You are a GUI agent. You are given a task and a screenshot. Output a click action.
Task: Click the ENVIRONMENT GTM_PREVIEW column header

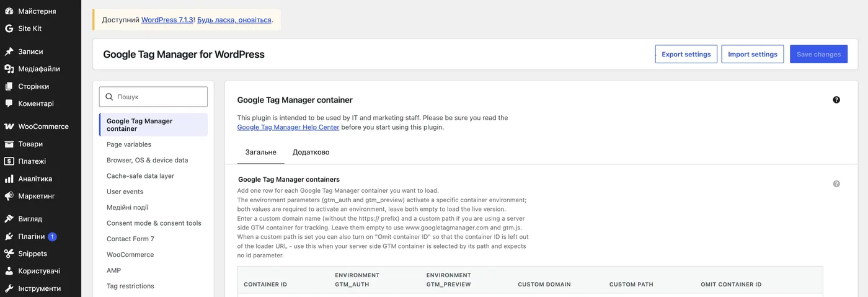(x=449, y=280)
